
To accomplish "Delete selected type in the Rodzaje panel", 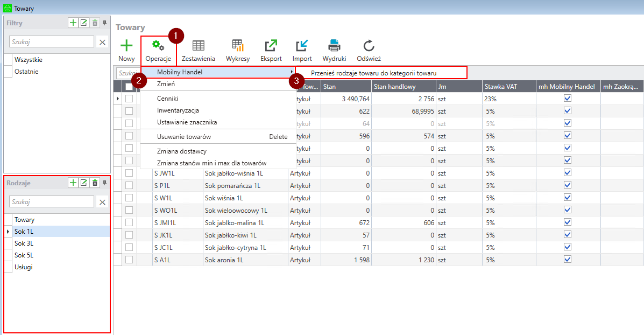I will (x=95, y=183).
